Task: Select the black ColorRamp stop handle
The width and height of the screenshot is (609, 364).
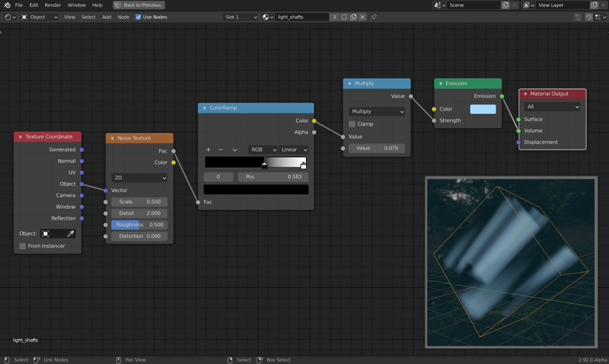Action: 264,166
